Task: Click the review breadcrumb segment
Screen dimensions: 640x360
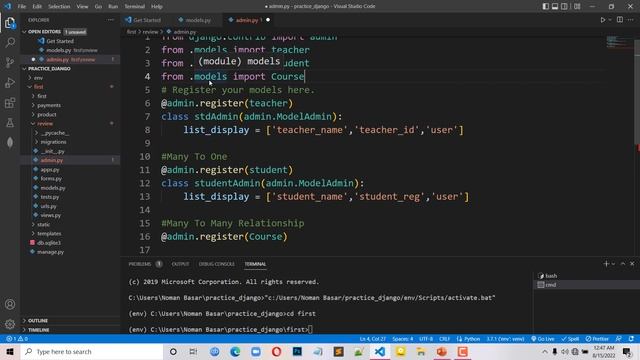Action: (x=150, y=32)
